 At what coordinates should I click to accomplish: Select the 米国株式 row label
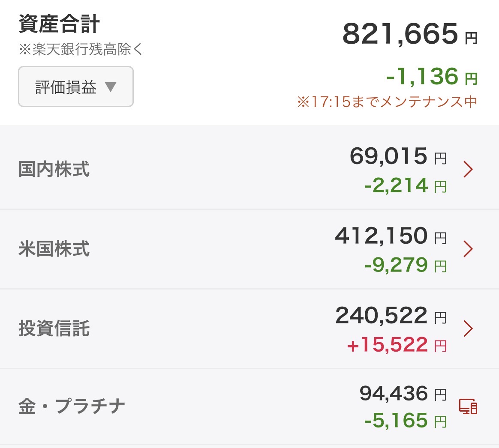[x=54, y=249]
